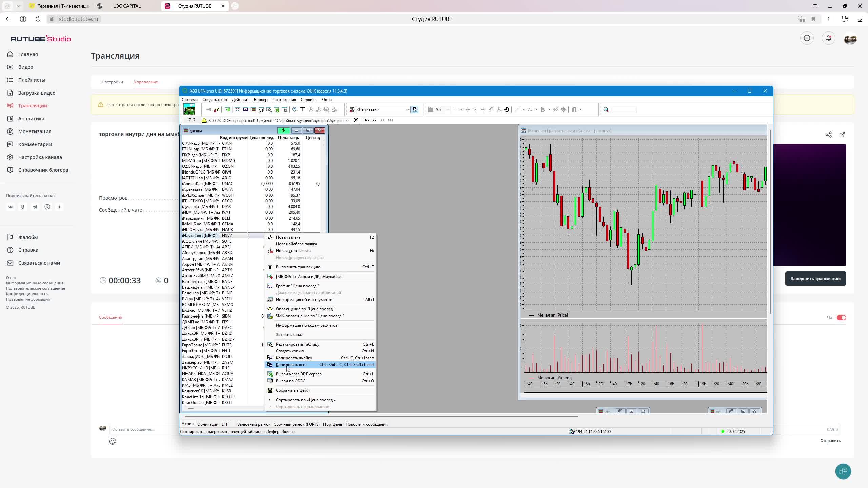The width and height of the screenshot is (868, 488).
Task: Click the QUIK workspace right vertical scrollbar
Action: 770,222
